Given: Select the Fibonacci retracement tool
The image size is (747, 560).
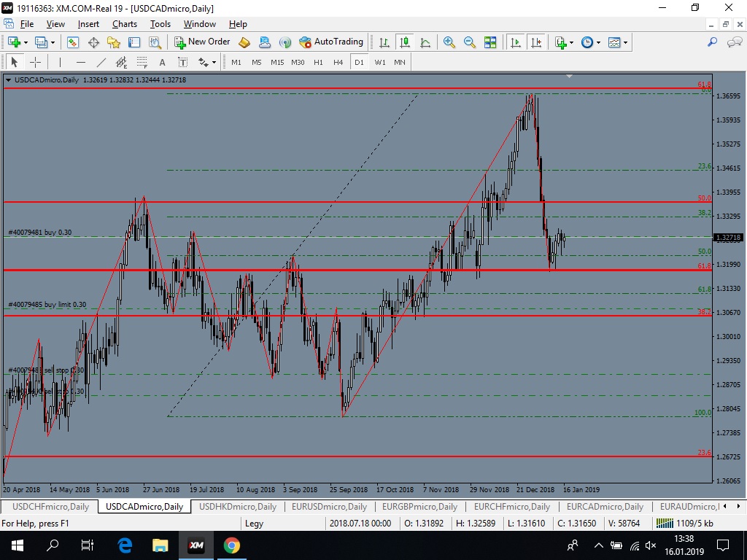Looking at the screenshot, I should tap(142, 63).
